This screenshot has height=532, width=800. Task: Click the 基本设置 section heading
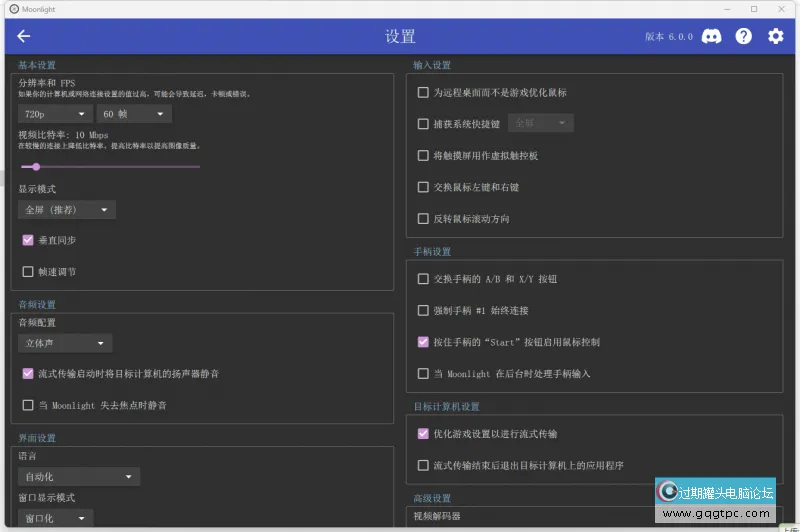tap(37, 65)
